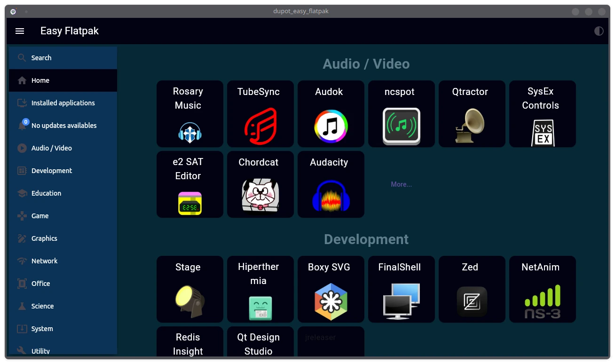Select the Boxy SVG app tile
This screenshot has height=364, width=615.
point(331,289)
